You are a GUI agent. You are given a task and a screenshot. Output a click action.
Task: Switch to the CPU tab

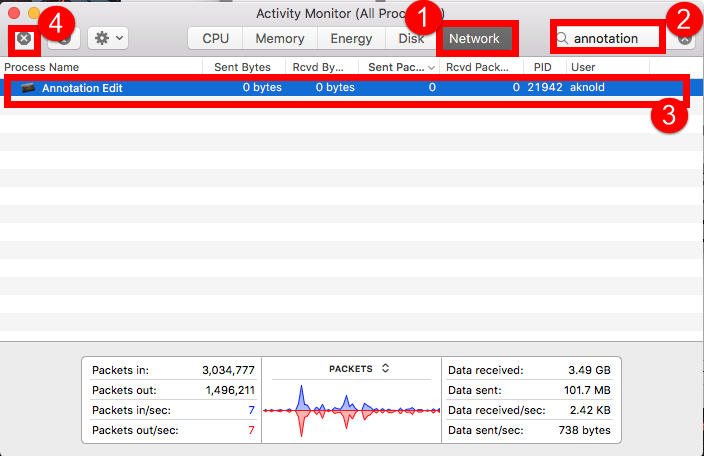pyautogui.click(x=216, y=39)
